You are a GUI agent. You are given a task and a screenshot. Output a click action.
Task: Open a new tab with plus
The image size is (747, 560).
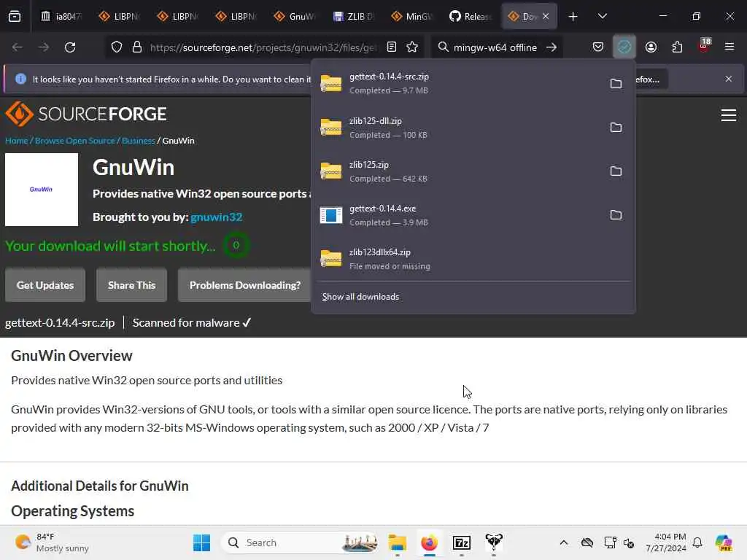coord(573,16)
